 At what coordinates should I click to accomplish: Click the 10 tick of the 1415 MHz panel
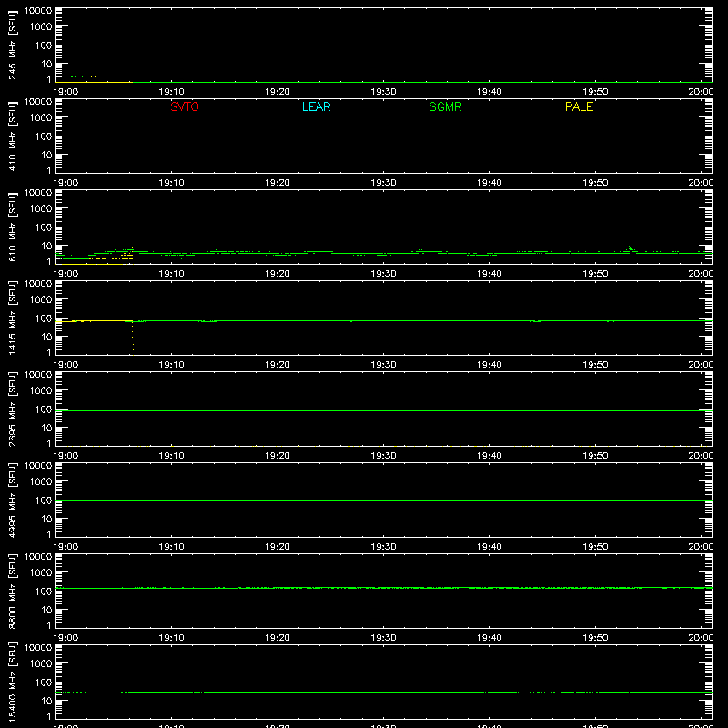click(x=46, y=337)
